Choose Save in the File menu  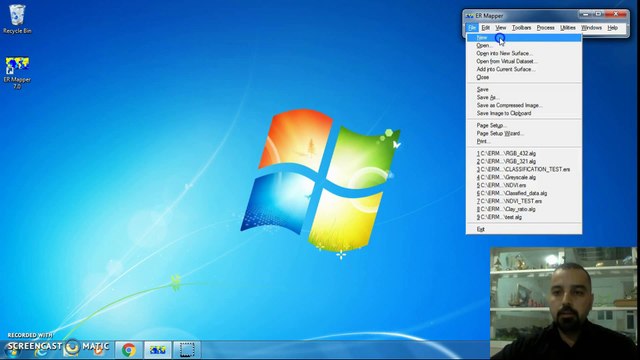pos(524,89)
